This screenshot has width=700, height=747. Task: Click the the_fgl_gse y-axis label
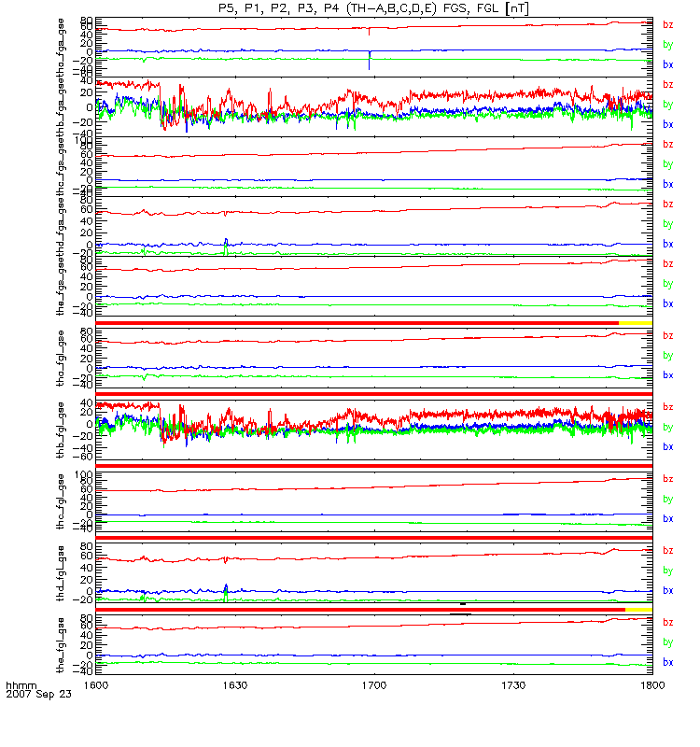[x=61, y=645]
